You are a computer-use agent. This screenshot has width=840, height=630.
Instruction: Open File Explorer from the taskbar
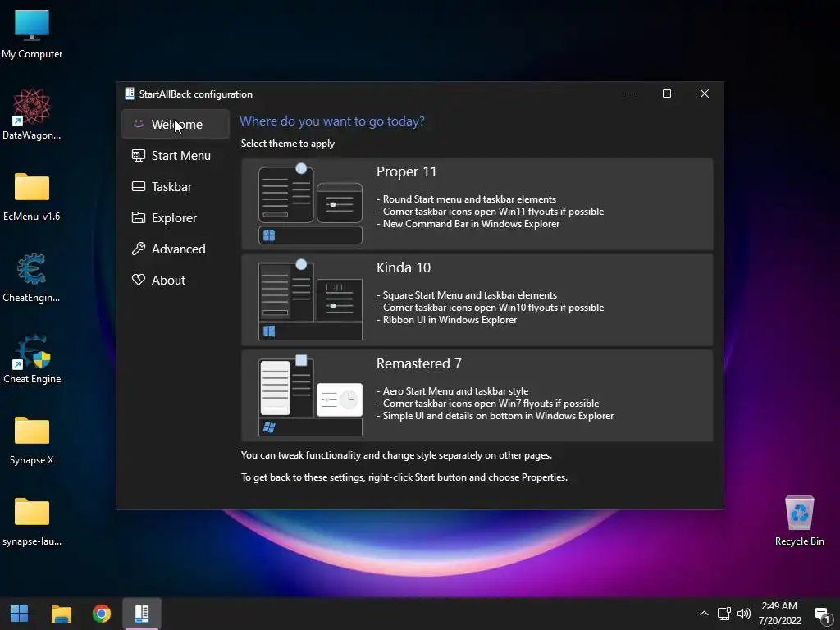pos(61,613)
